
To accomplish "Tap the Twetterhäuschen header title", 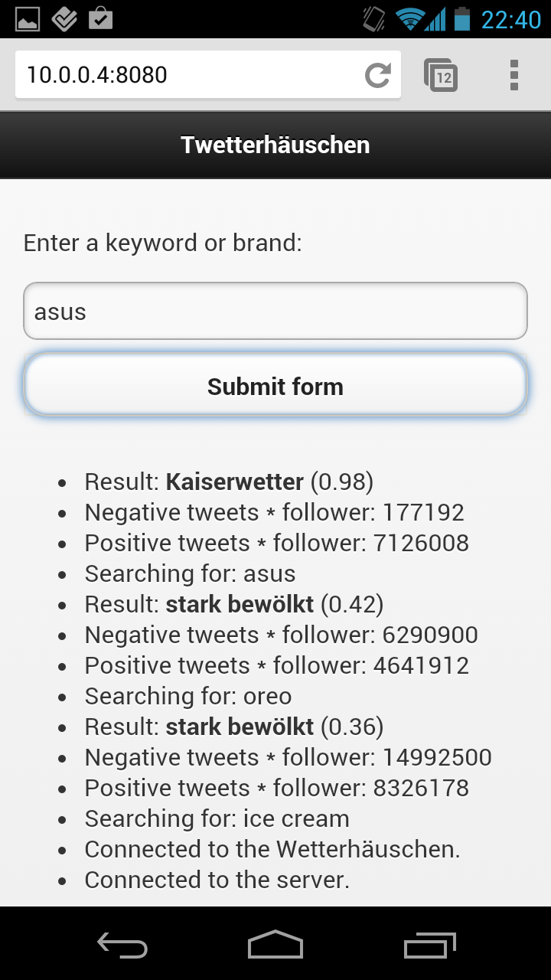I will [275, 145].
